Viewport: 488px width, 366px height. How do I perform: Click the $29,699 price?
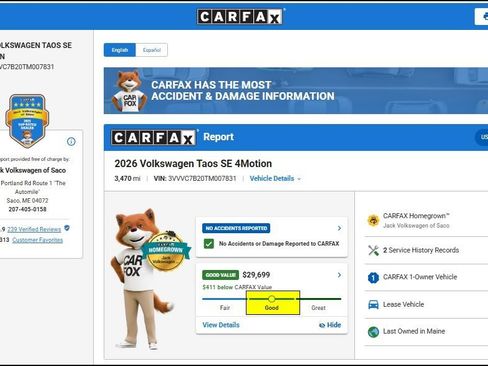256,275
